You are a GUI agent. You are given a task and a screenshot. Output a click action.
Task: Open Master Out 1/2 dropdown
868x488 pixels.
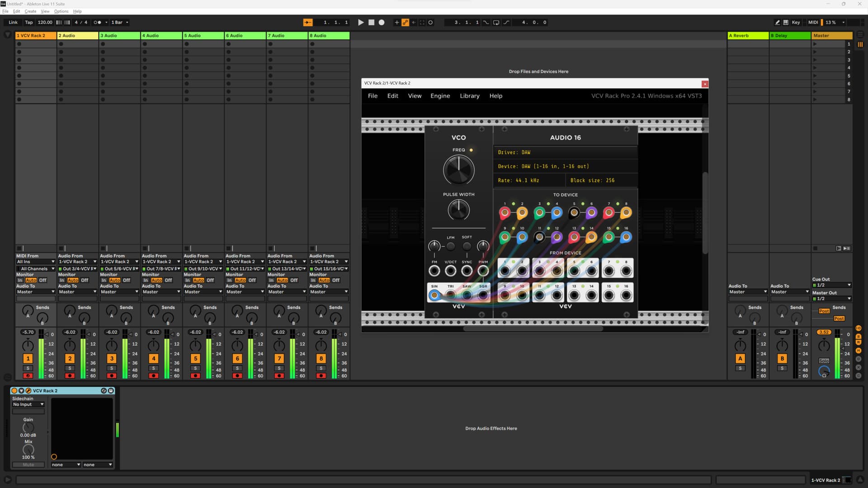pyautogui.click(x=832, y=299)
